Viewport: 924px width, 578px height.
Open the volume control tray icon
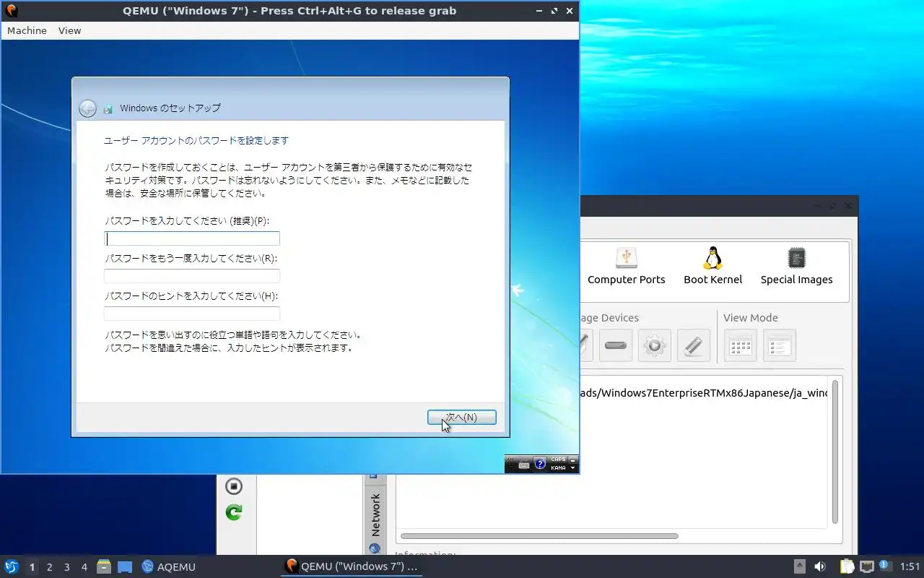[x=820, y=566]
